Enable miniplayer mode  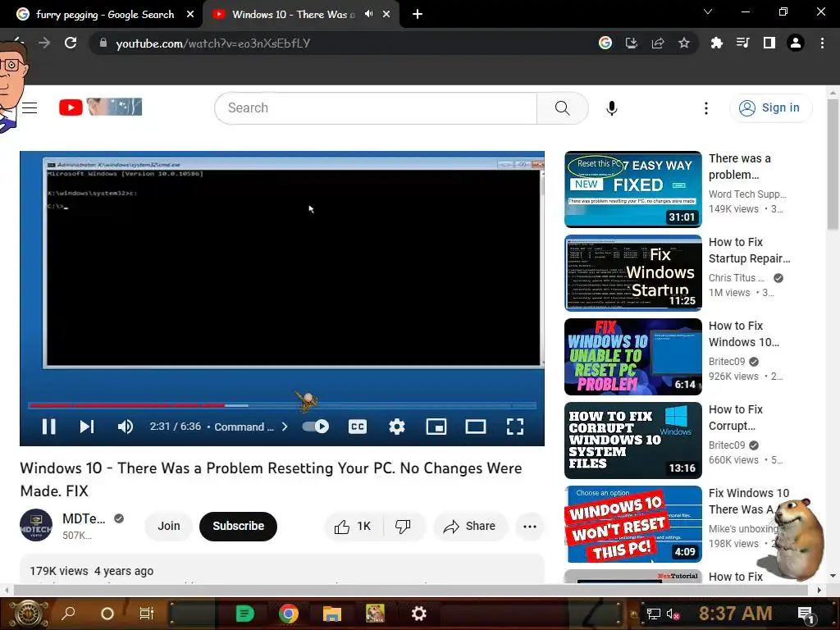point(436,427)
